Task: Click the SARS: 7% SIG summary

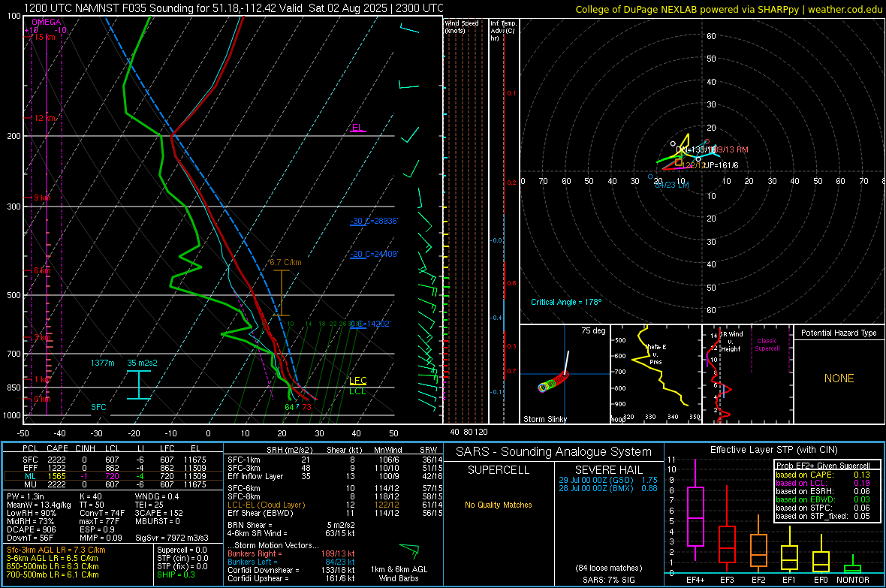Action: point(608,580)
